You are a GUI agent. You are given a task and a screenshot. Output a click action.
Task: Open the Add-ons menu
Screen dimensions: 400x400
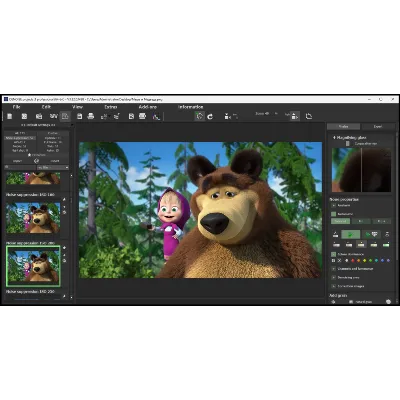148,107
